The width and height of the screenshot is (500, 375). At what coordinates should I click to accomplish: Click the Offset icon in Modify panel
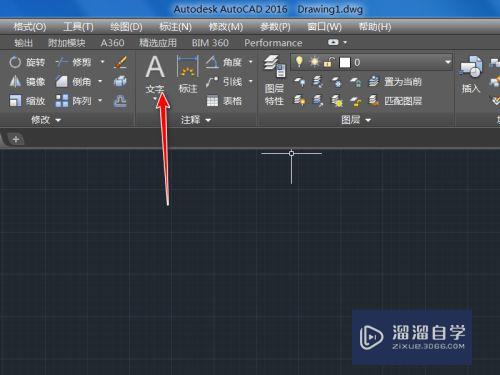(120, 101)
